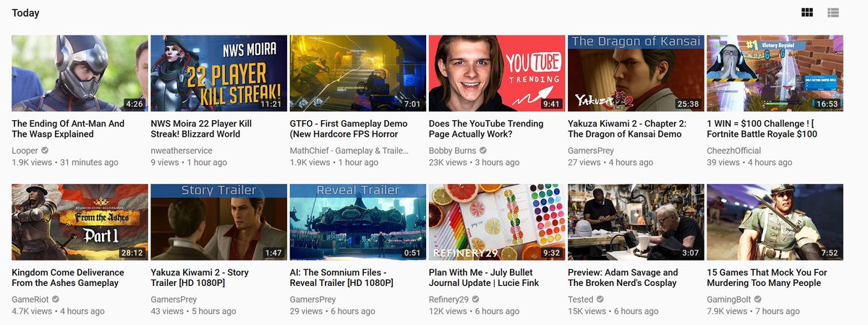Open Refinery29 bullet journal video thumbnail
Image resolution: width=868 pixels, height=325 pixels.
pos(496,222)
